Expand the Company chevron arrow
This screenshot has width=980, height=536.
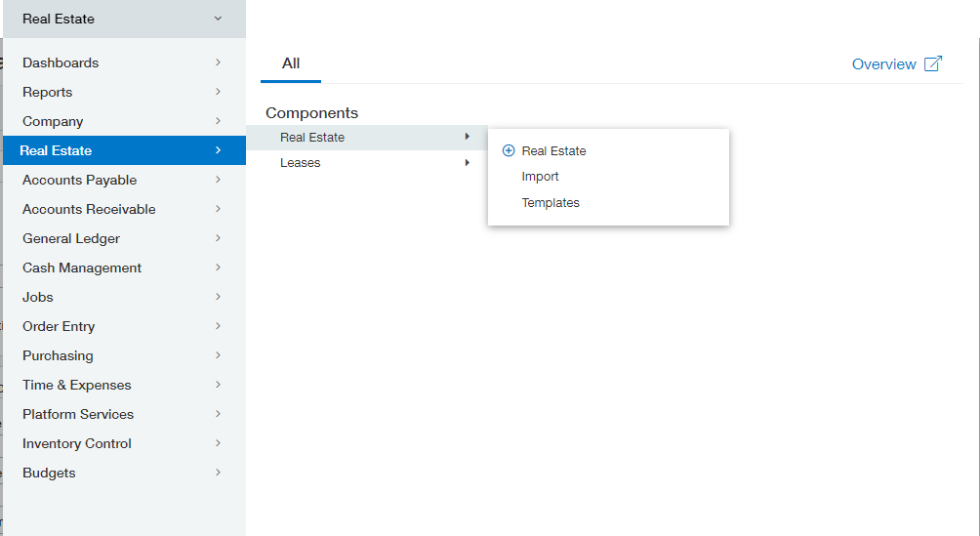tap(218, 121)
